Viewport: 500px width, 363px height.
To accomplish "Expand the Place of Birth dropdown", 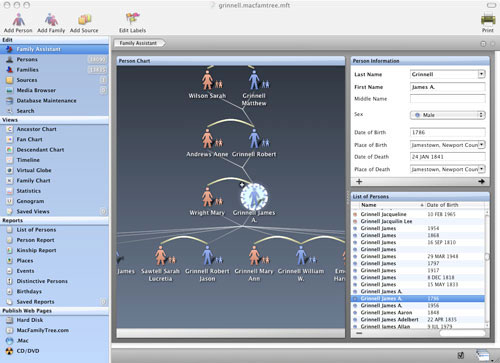I will [x=482, y=145].
